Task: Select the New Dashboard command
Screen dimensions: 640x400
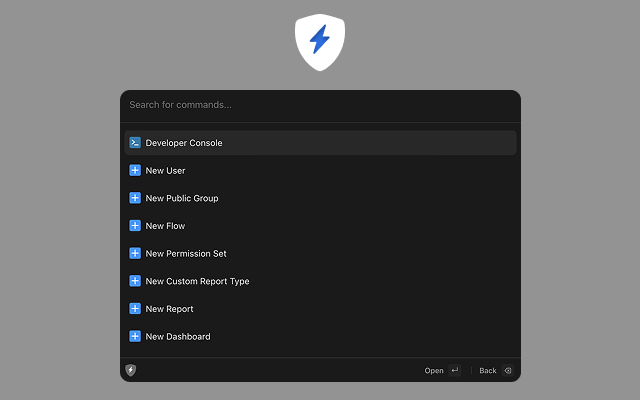Action: coord(320,336)
